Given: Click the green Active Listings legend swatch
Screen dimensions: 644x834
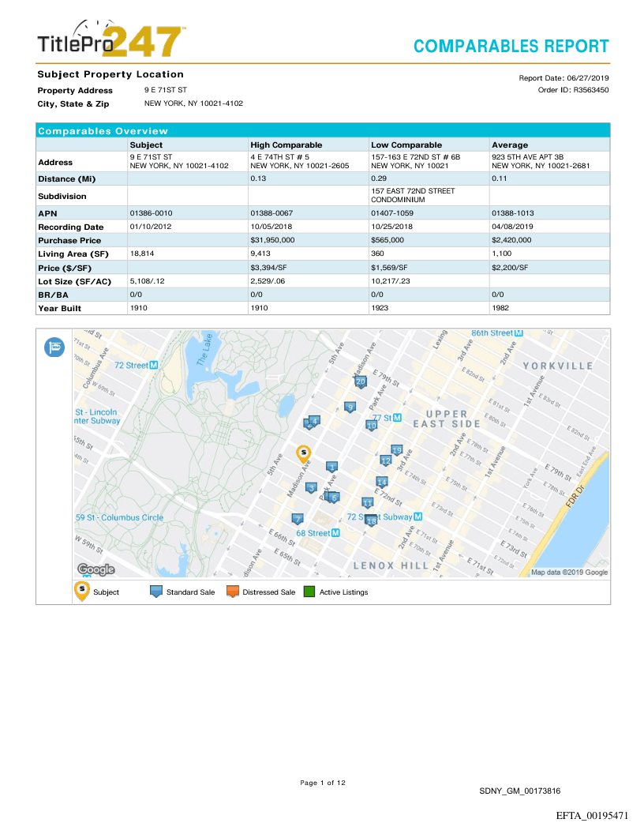Looking at the screenshot, I should pos(309,592).
